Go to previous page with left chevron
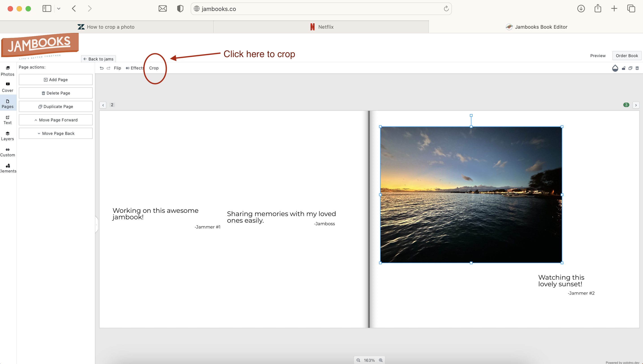This screenshot has height=364, width=643. pyautogui.click(x=103, y=105)
